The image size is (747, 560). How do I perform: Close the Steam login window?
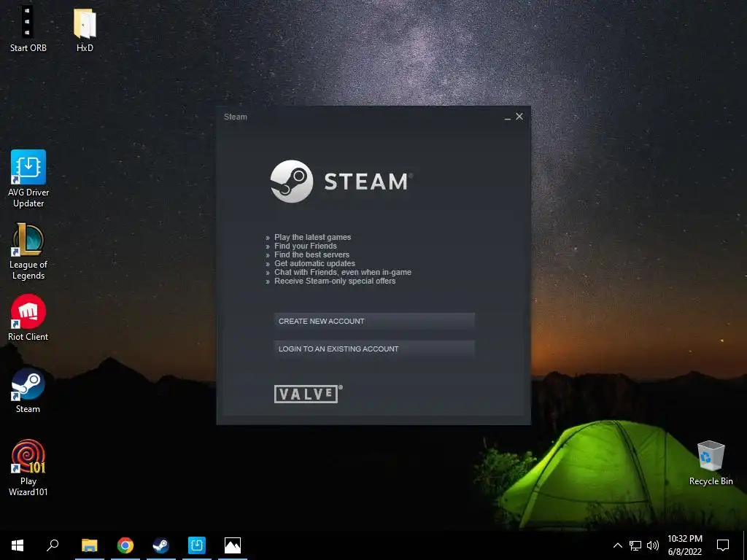click(x=519, y=117)
